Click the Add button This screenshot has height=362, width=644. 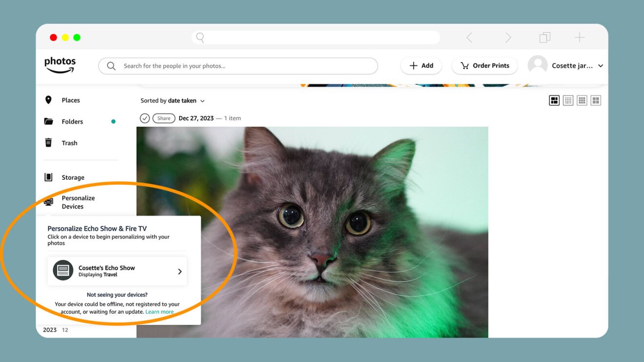(421, 65)
